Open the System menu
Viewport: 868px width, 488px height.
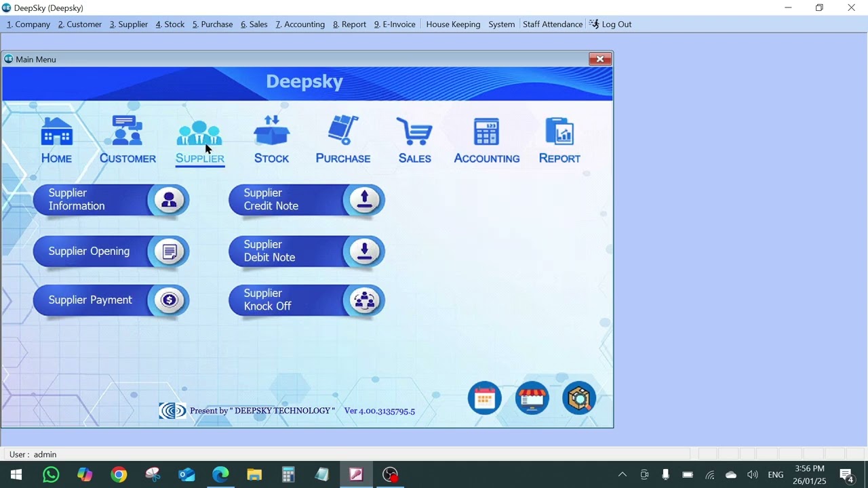click(501, 24)
